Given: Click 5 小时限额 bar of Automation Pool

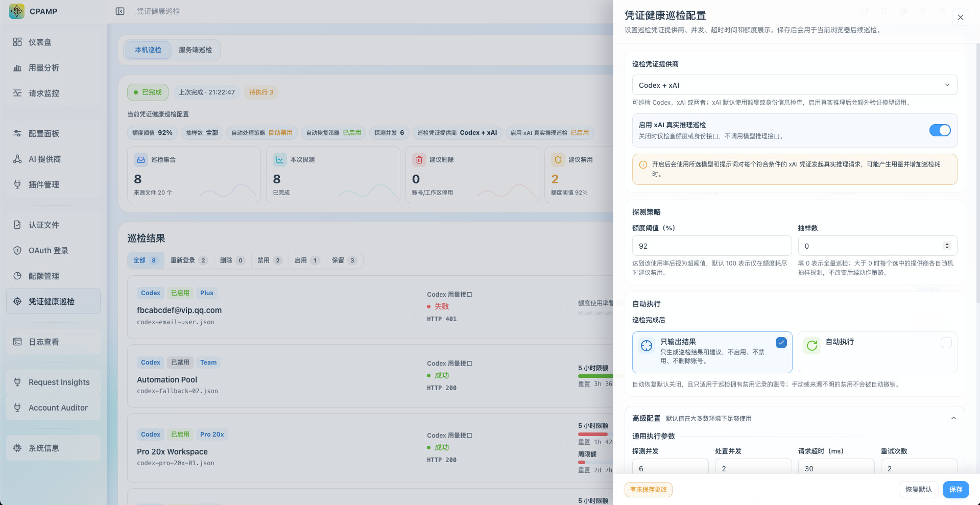Looking at the screenshot, I should [x=595, y=376].
